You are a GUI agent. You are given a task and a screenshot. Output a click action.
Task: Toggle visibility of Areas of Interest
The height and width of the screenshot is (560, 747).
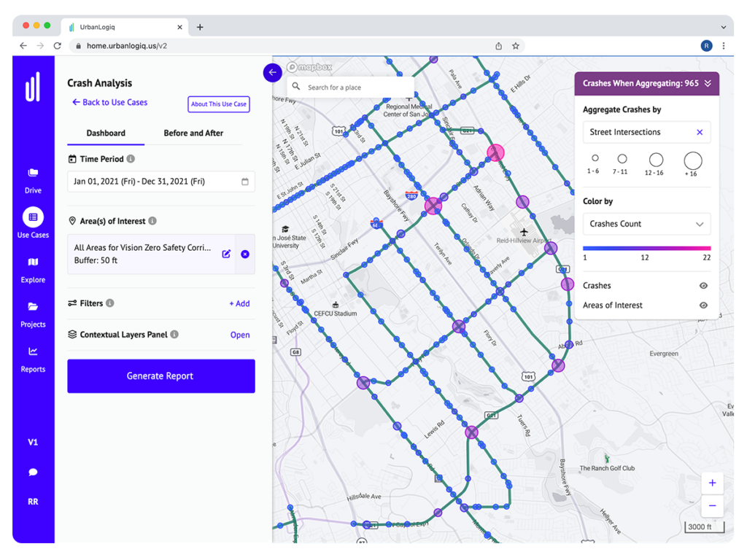click(x=703, y=305)
